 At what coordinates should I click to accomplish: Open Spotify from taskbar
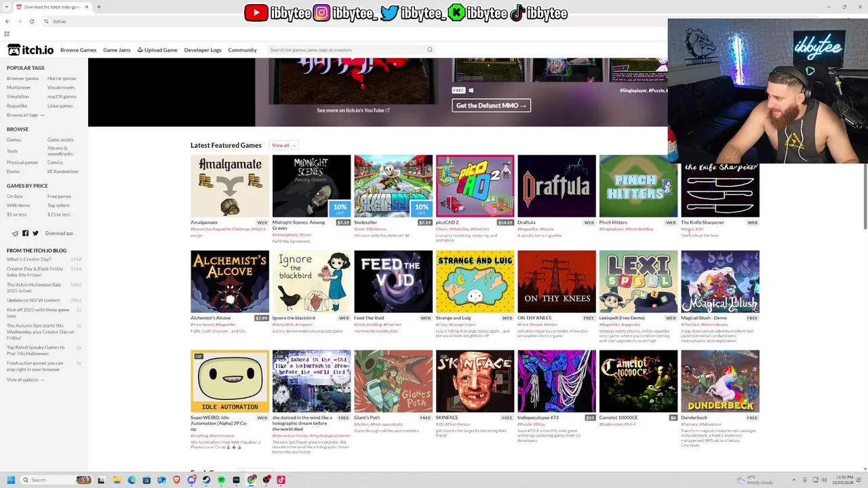coord(222,480)
